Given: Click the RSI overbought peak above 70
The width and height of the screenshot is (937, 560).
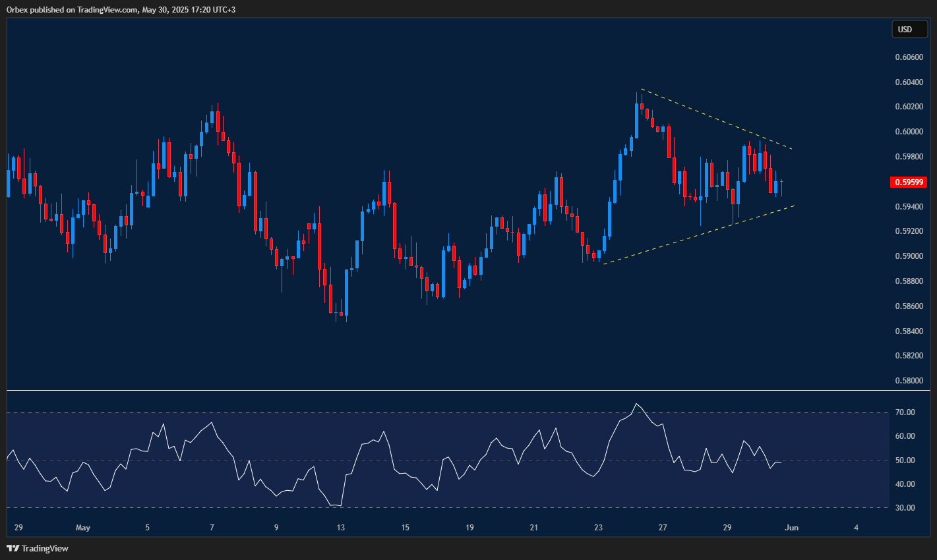Looking at the screenshot, I should [x=636, y=403].
